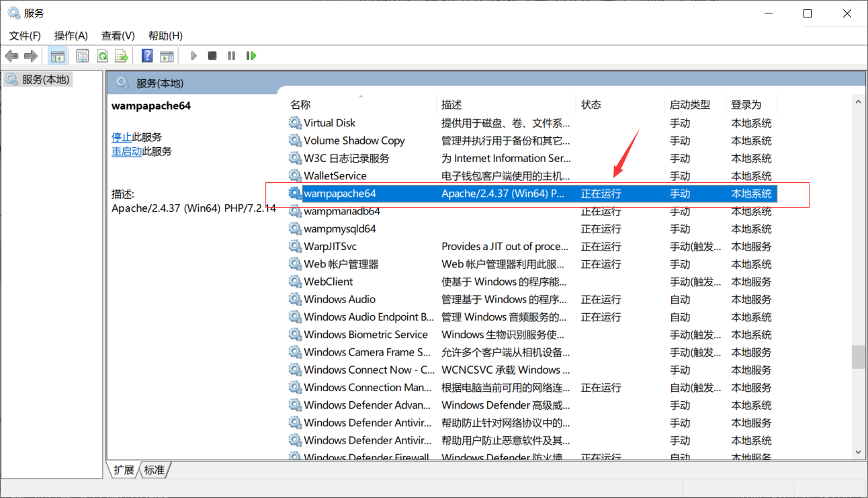Click the gear icon beside wampmysqld64
The image size is (868, 498).
click(295, 229)
